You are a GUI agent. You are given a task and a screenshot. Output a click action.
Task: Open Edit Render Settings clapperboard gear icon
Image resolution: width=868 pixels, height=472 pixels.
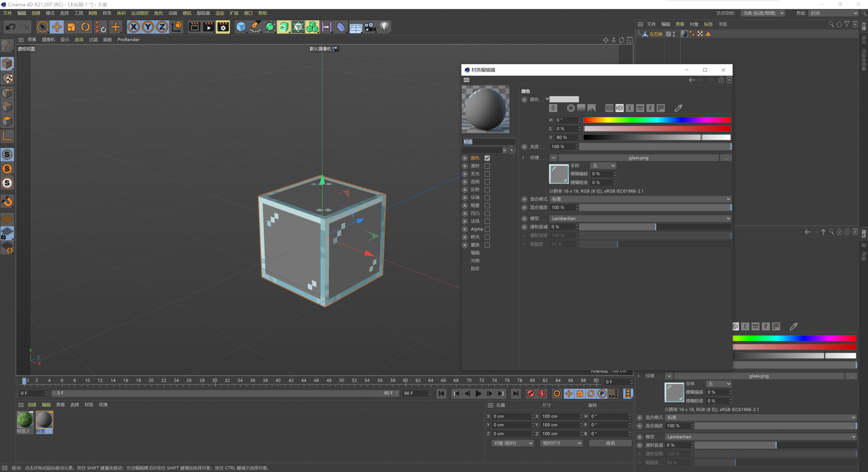pos(223,27)
